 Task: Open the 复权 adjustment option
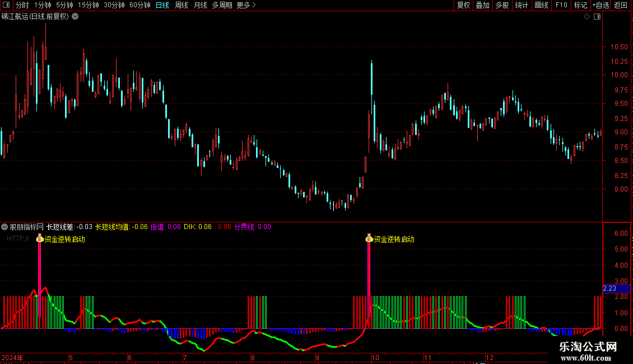click(463, 5)
